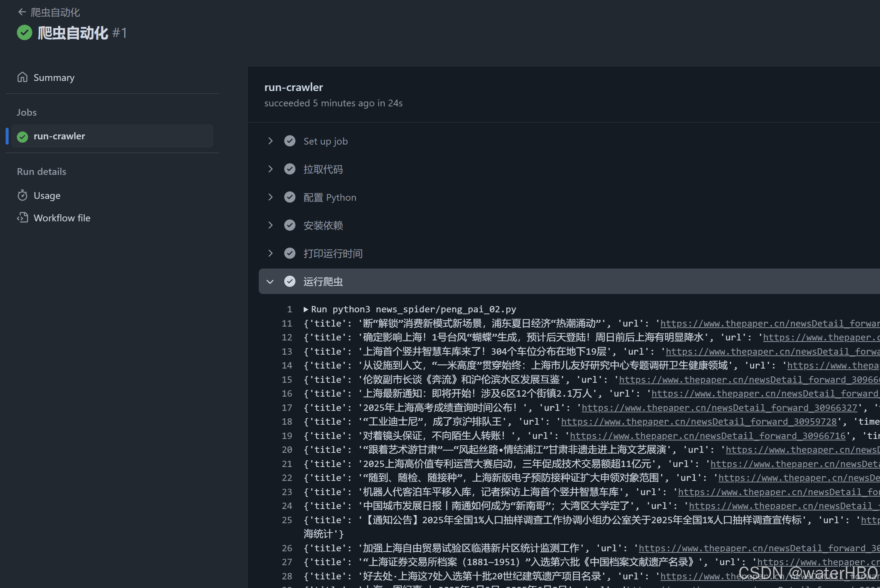Click the home icon next to Summary
The width and height of the screenshot is (880, 588).
22,77
